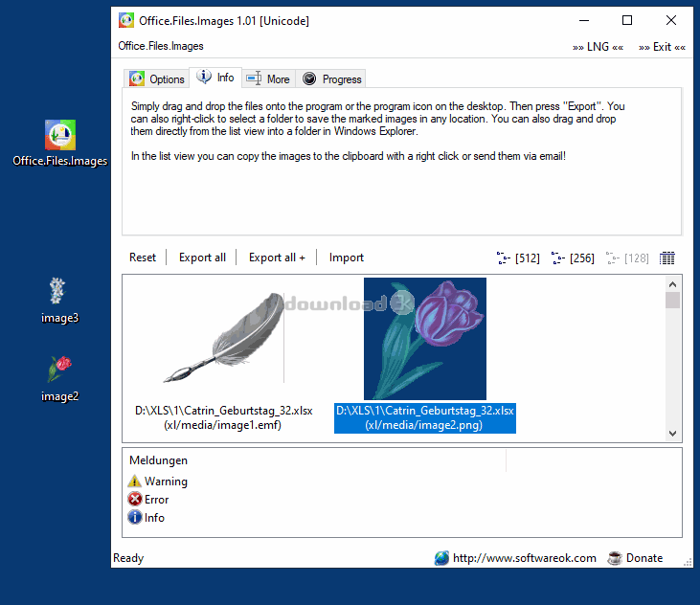Click the globe icon in status bar
This screenshot has height=605, width=700.
click(441, 558)
